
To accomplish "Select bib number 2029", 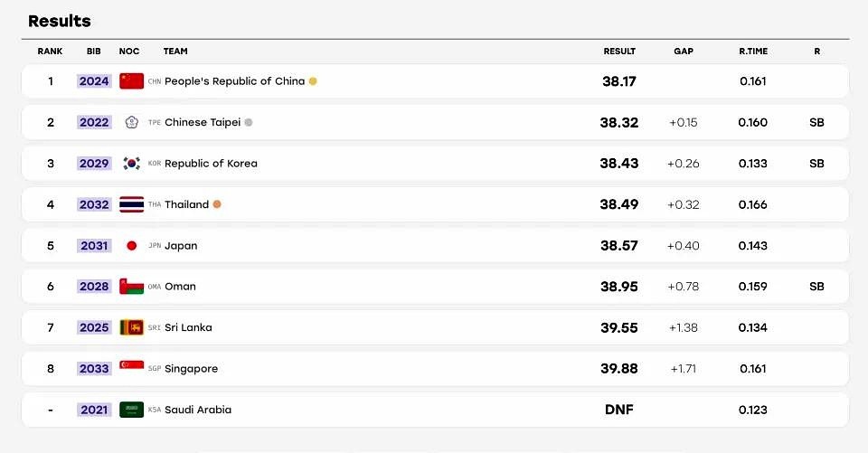I will click(x=94, y=164).
